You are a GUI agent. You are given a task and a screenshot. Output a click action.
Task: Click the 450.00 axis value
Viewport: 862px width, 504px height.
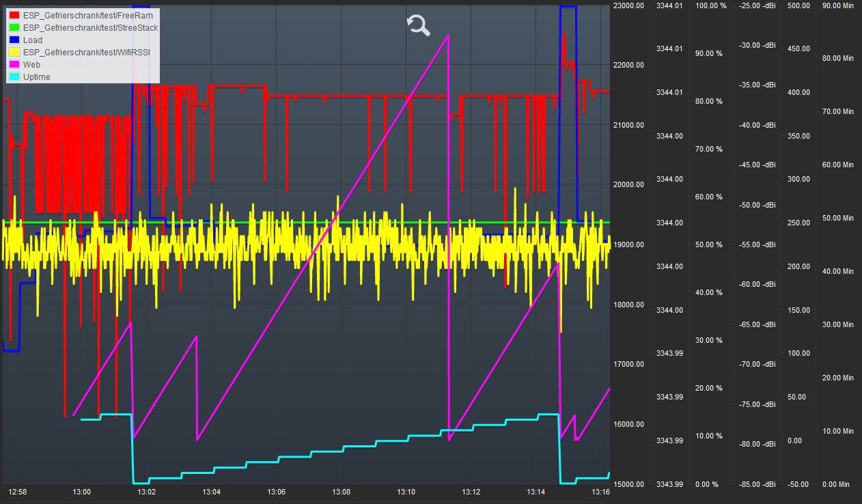click(x=798, y=48)
